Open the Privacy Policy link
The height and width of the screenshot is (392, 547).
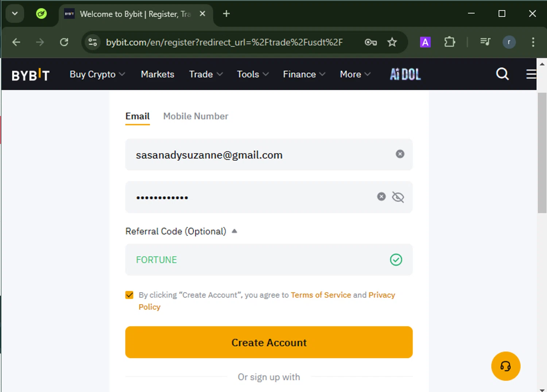point(381,295)
